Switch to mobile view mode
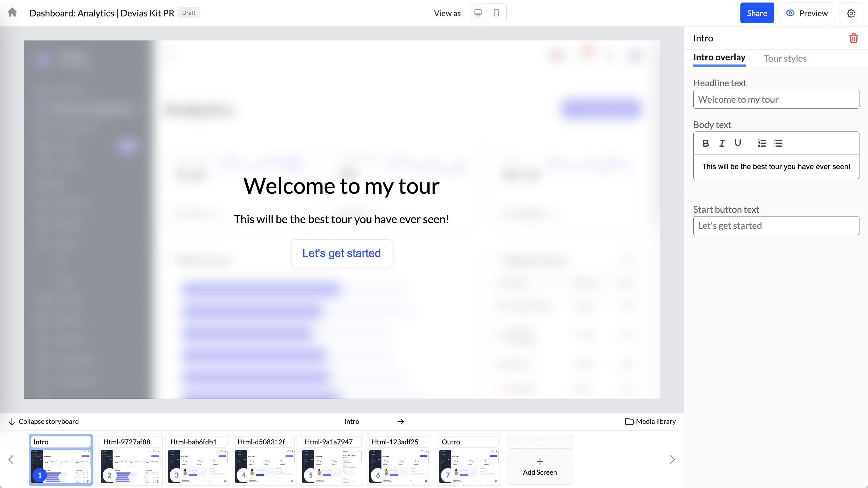This screenshot has width=868, height=488. (496, 13)
